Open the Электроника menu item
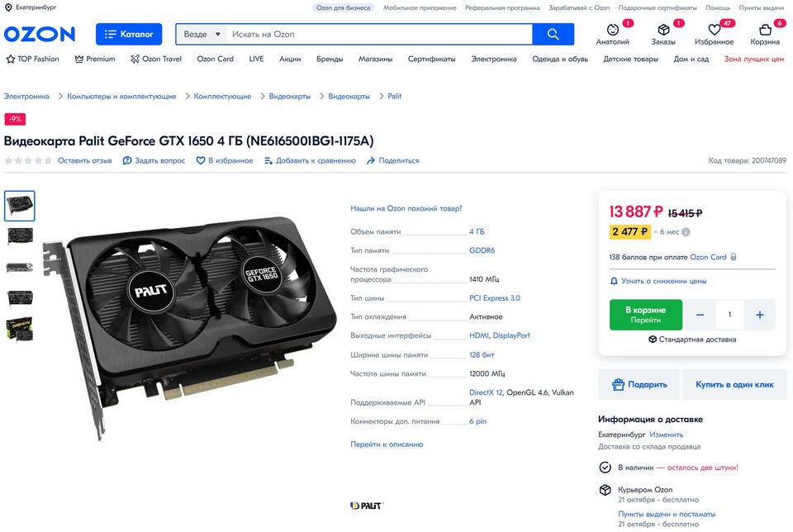 tap(494, 59)
